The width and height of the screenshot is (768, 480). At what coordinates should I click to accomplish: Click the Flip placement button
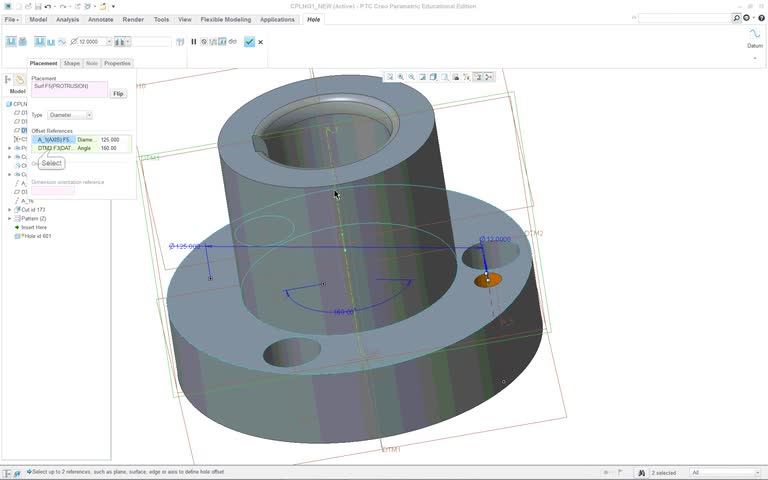pyautogui.click(x=118, y=94)
